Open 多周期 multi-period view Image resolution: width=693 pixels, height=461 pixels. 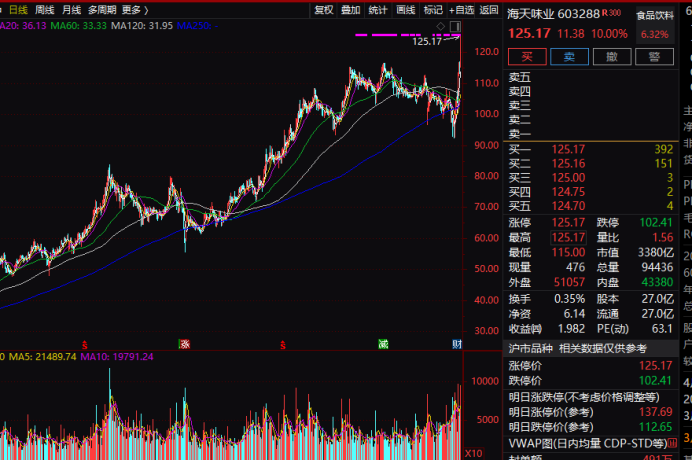point(102,10)
